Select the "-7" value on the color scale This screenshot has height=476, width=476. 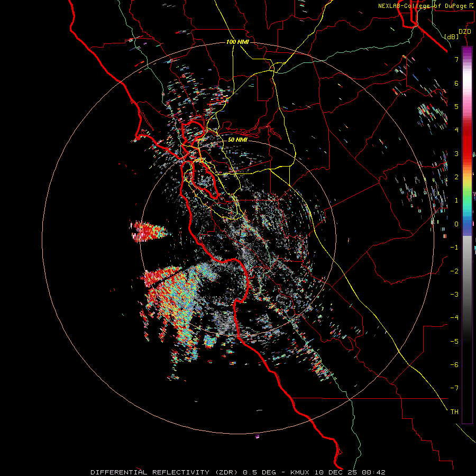(454, 388)
